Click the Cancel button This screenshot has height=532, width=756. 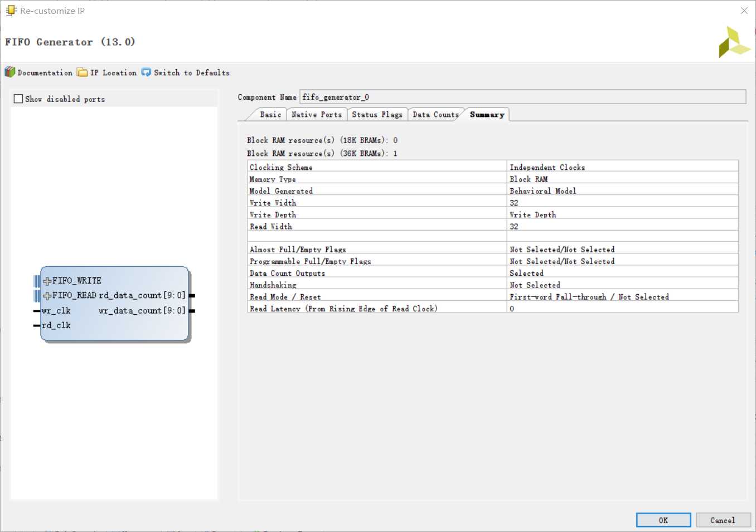(723, 520)
